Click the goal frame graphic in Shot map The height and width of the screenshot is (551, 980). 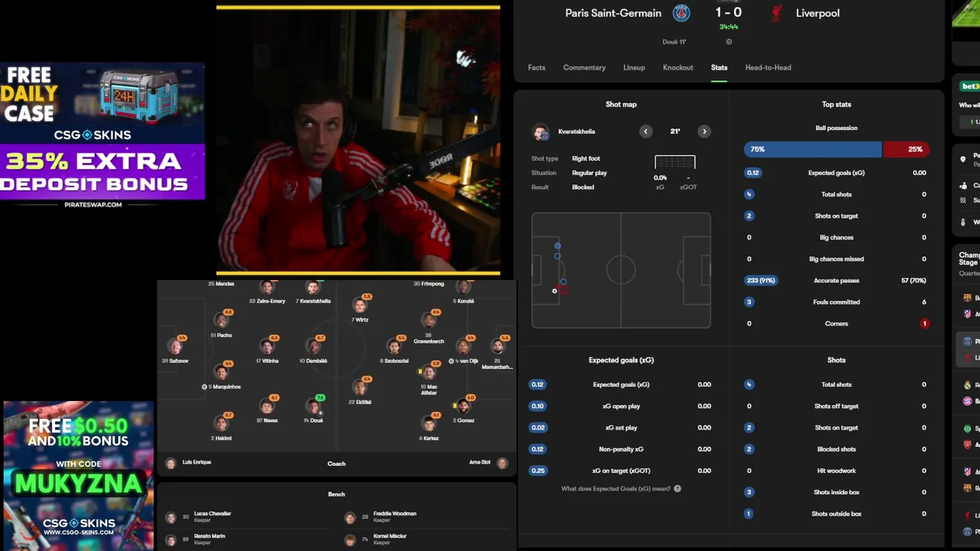(675, 162)
